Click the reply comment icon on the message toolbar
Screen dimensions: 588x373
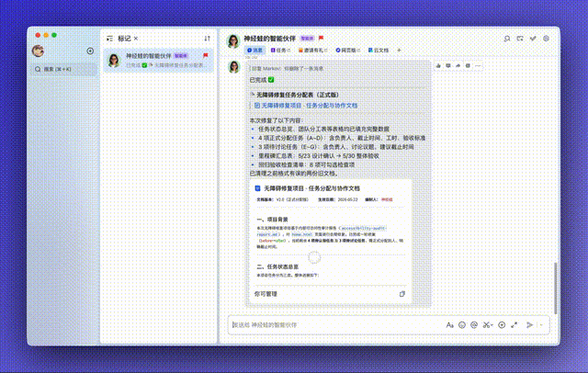pos(448,65)
